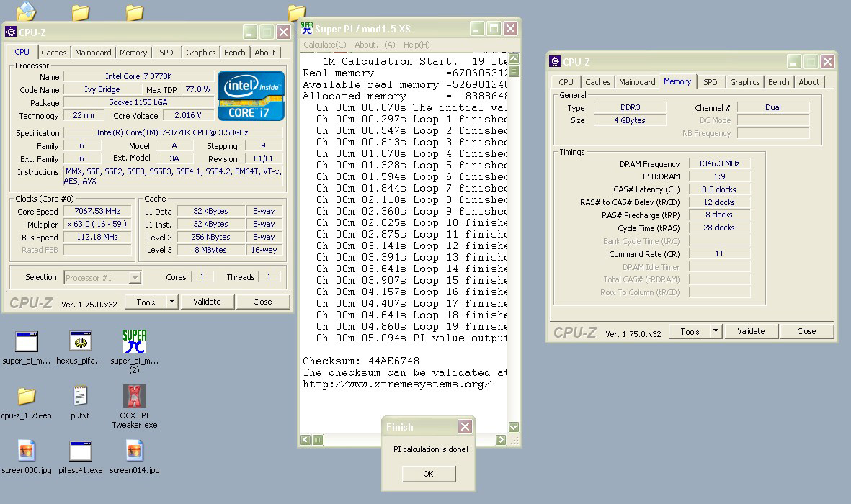The image size is (851, 504).
Task: Switch to SPD tab in right CPU-Z window
Action: (x=710, y=82)
